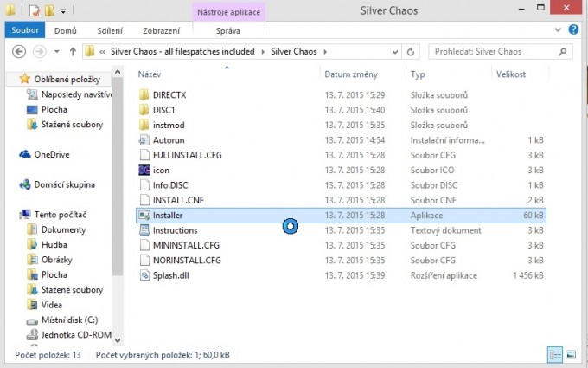This screenshot has width=588, height=368.
Task: Switch to the Sdílení ribbon tab
Action: [x=110, y=31]
